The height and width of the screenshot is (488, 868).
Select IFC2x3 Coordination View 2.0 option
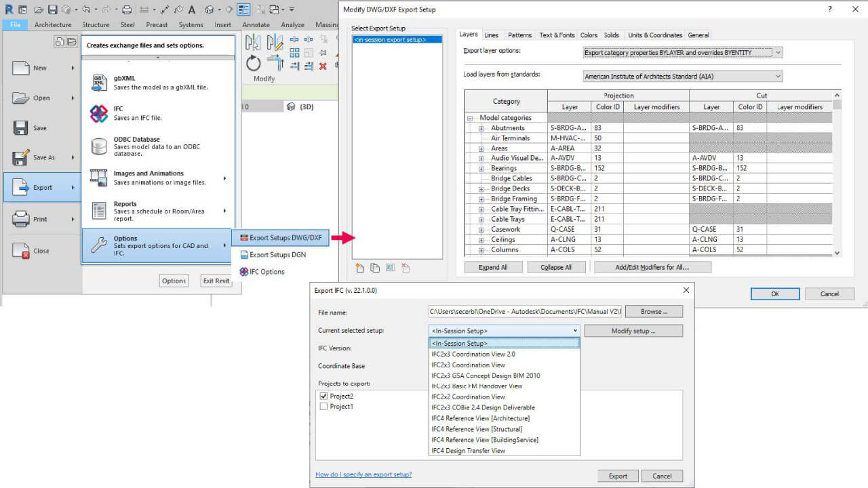tap(473, 354)
